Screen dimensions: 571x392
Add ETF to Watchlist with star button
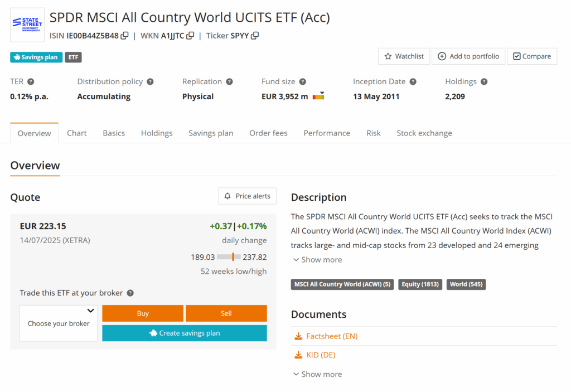(x=404, y=56)
